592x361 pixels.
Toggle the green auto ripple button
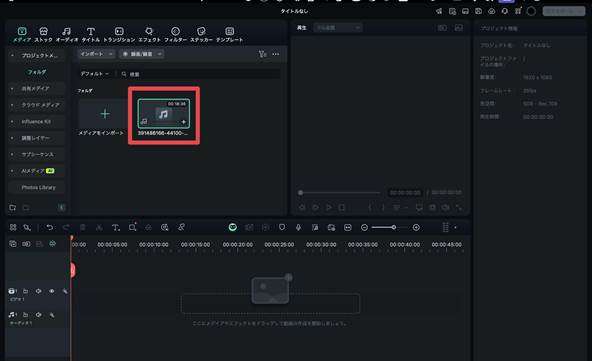coord(233,227)
